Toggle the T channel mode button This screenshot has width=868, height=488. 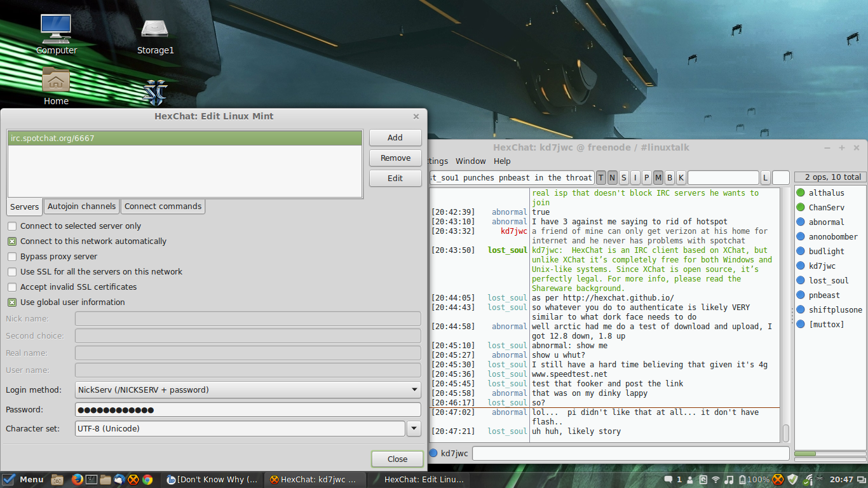pos(601,178)
